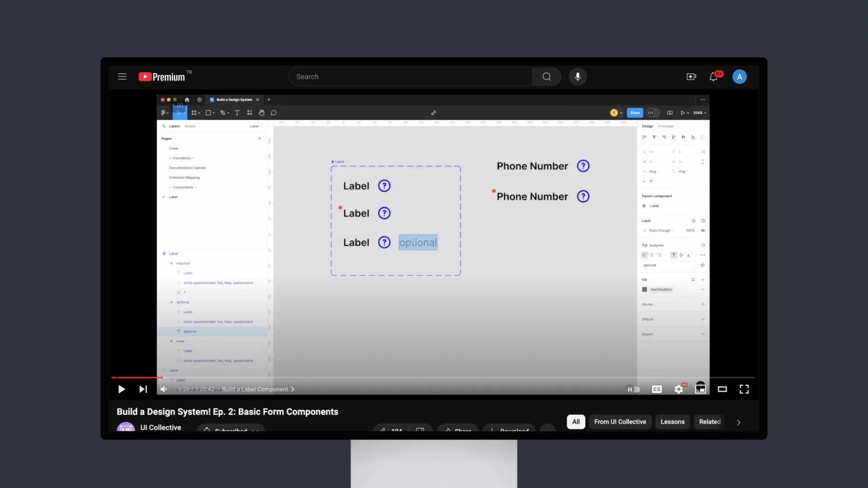Image resolution: width=868 pixels, height=488 pixels.
Task: Select the Text tool in toolbar
Action: pos(237,113)
